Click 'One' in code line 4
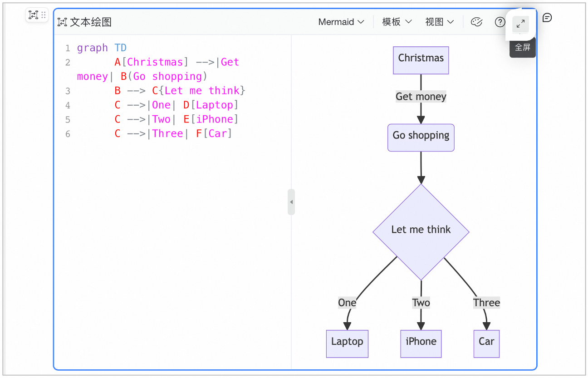588x378 pixels. coord(161,105)
